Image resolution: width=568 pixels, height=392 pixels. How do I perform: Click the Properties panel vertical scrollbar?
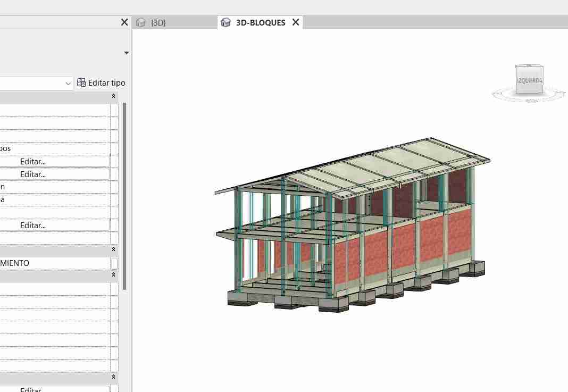click(x=124, y=197)
